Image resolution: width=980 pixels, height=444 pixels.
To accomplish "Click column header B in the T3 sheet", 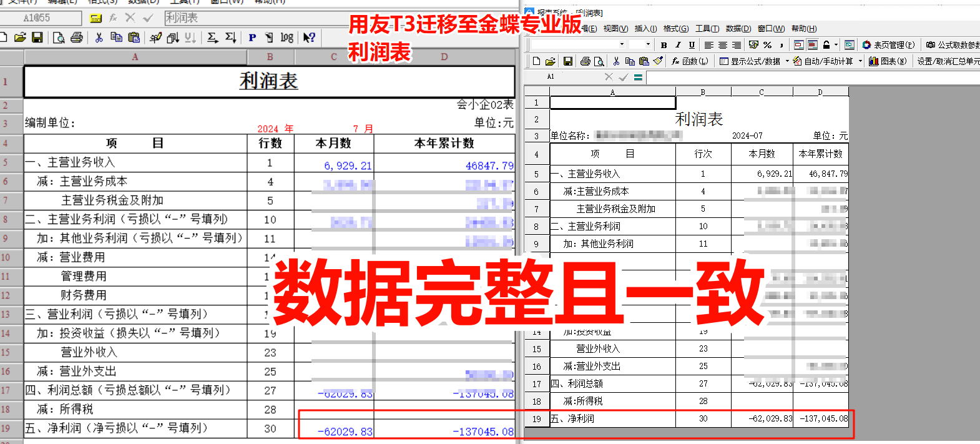I will click(270, 57).
